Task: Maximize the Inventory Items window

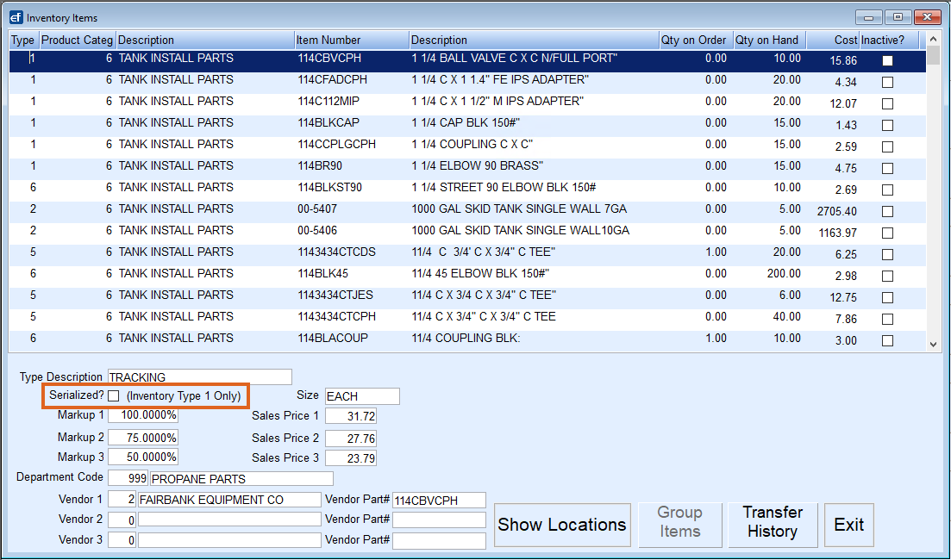Action: pos(898,17)
